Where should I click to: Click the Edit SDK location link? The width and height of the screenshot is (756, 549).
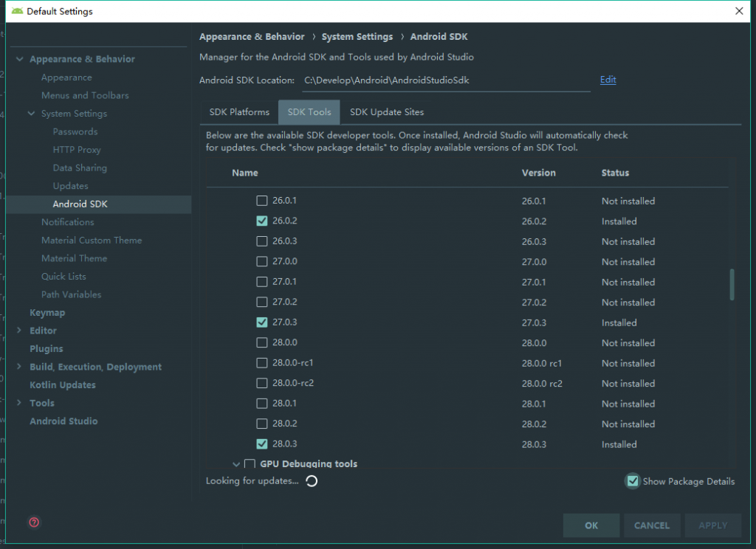coord(608,80)
